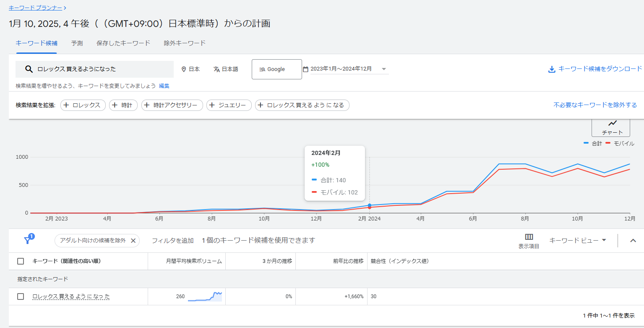Check the select-all keywords header checkbox
Viewport: 644px width, 328px height.
[x=21, y=261]
